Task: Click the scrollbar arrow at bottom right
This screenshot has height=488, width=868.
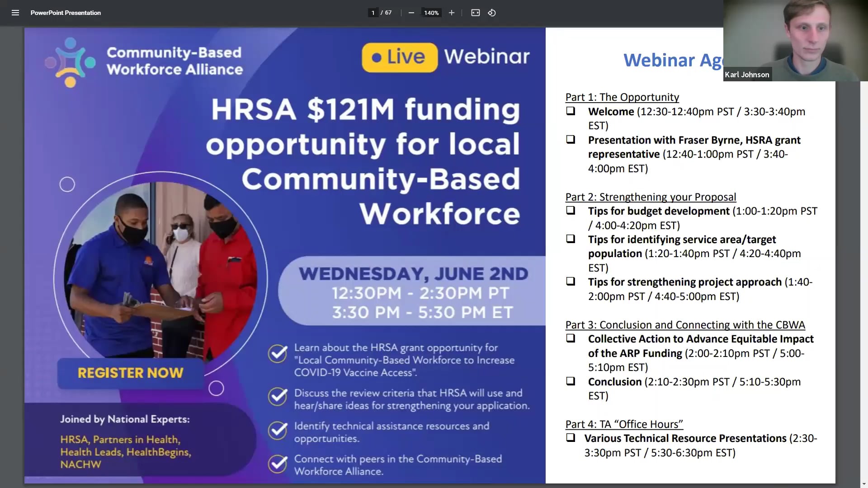Action: [x=864, y=483]
